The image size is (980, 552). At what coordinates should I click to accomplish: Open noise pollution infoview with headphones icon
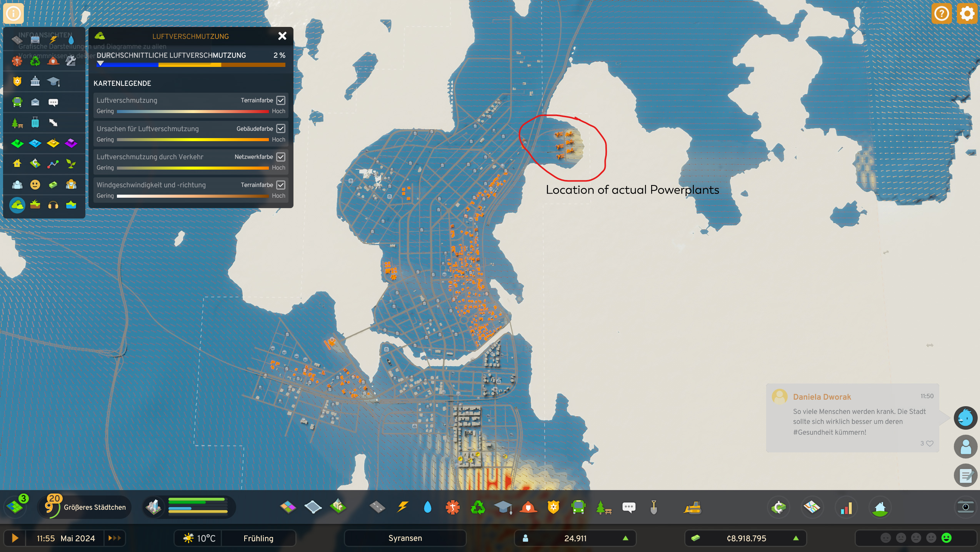53,205
